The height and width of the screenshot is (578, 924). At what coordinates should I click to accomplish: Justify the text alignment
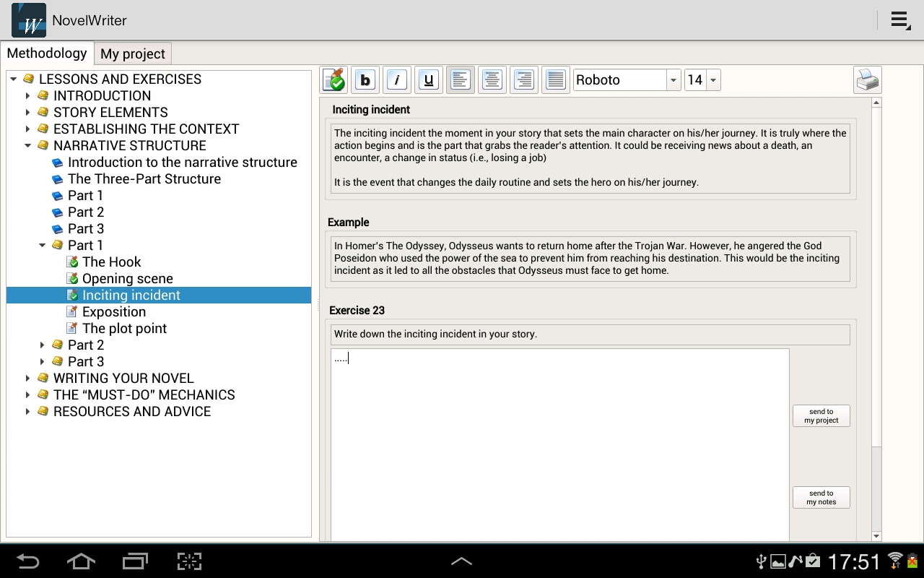[x=556, y=80]
